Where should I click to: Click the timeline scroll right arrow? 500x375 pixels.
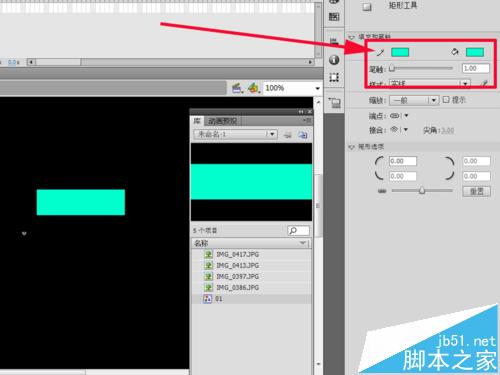click(x=310, y=62)
